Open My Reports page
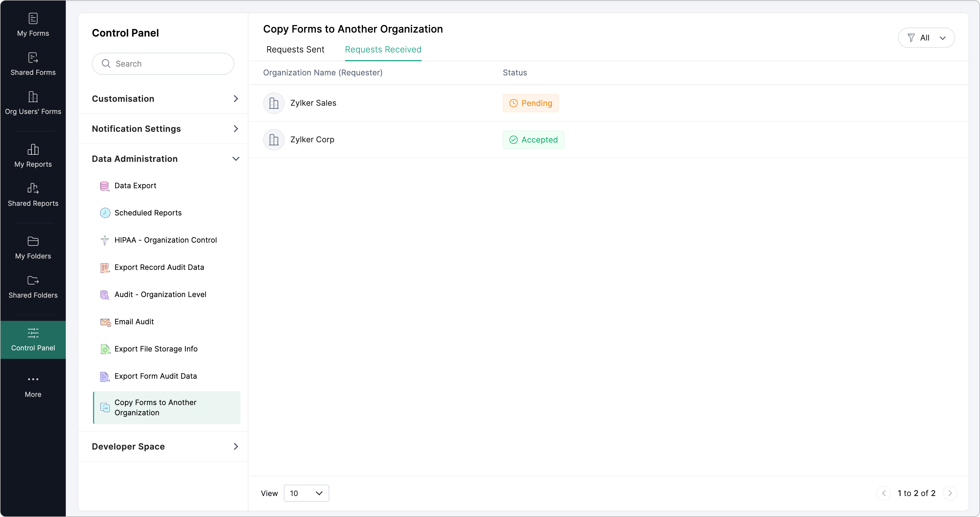This screenshot has height=517, width=980. point(33,156)
